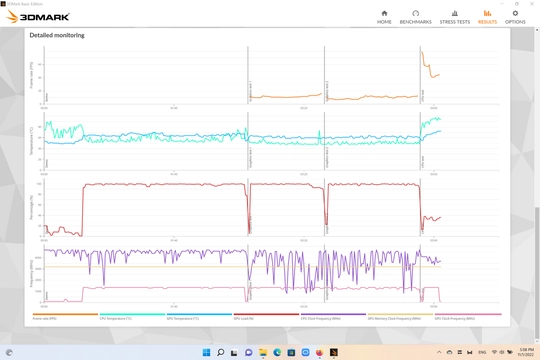Open Stress Tests chart icon
This screenshot has height=360, width=540.
click(x=455, y=13)
